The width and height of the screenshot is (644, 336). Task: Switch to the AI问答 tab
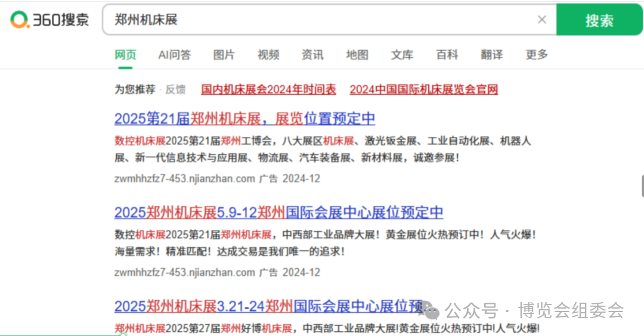tap(175, 55)
